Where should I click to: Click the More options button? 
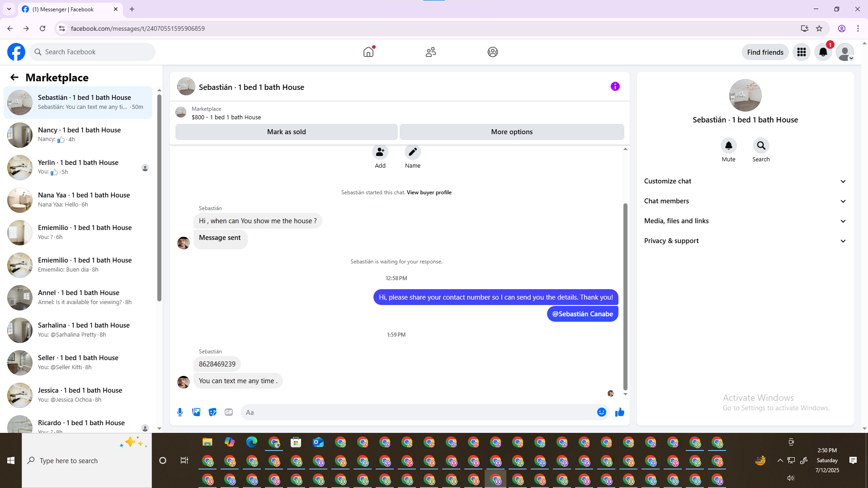[512, 132]
